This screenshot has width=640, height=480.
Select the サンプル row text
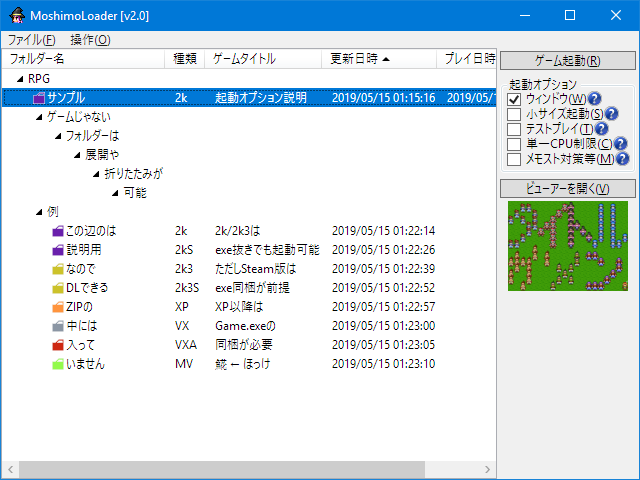pos(66,98)
